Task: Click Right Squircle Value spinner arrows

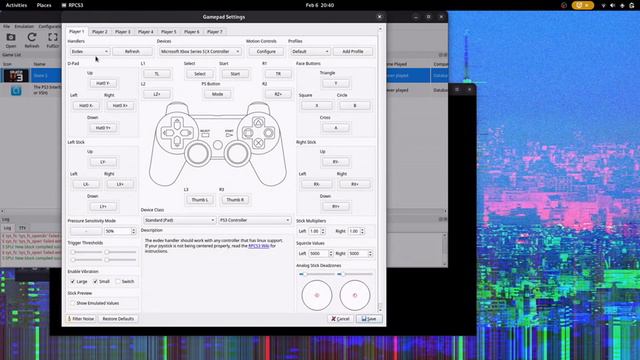Action: point(370,253)
